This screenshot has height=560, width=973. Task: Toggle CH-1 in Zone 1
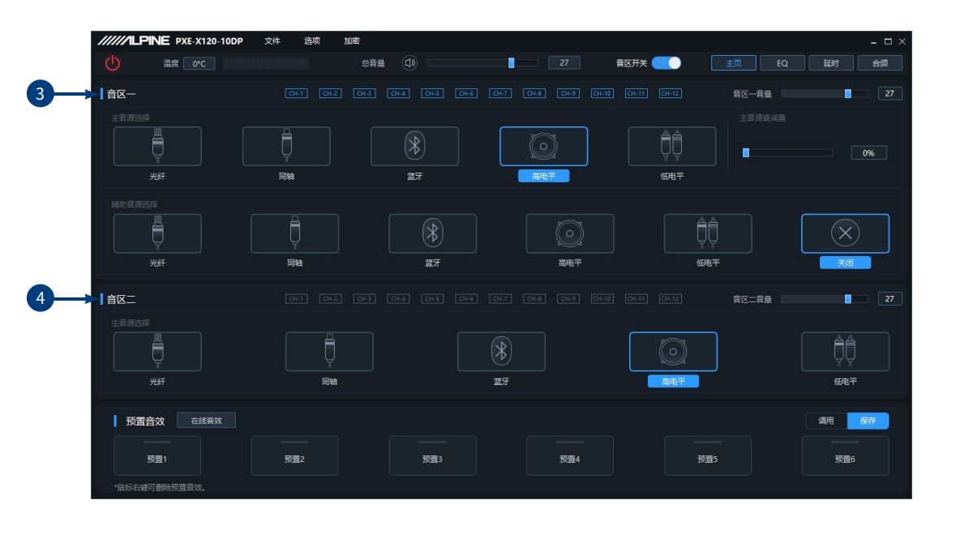[297, 93]
